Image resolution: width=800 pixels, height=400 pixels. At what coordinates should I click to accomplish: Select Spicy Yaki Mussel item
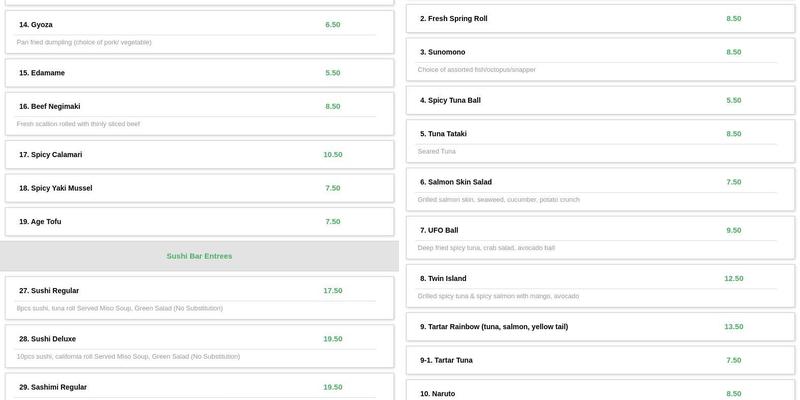tap(198, 188)
